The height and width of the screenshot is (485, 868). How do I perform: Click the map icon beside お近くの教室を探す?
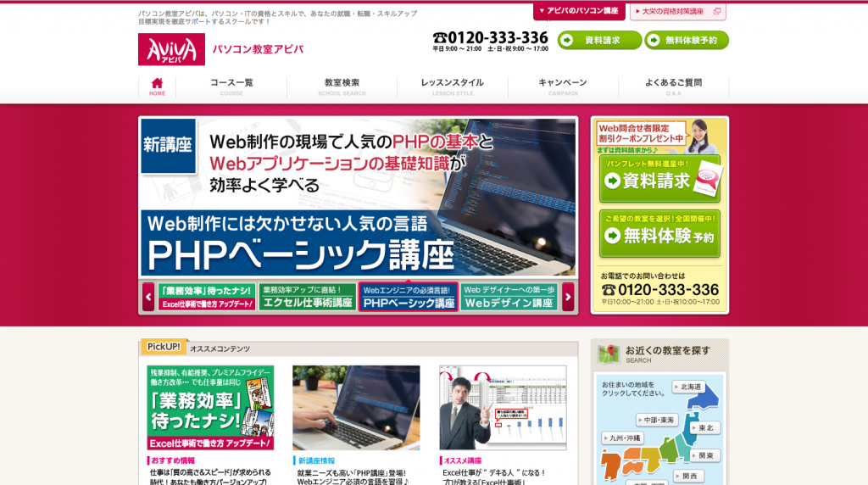(609, 354)
